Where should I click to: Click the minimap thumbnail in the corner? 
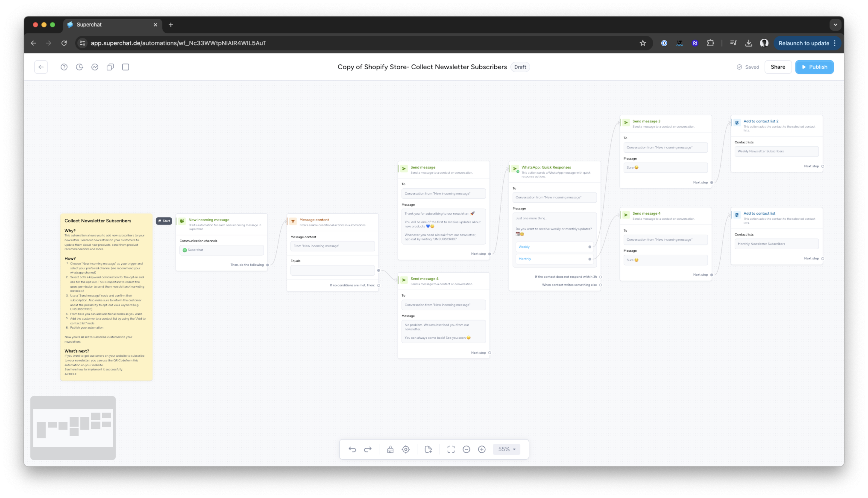click(73, 428)
